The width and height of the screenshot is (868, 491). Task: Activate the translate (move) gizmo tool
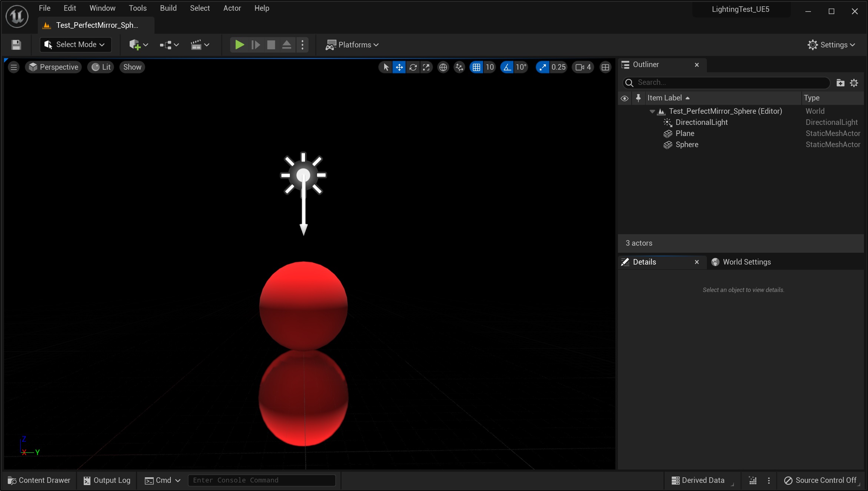click(399, 67)
